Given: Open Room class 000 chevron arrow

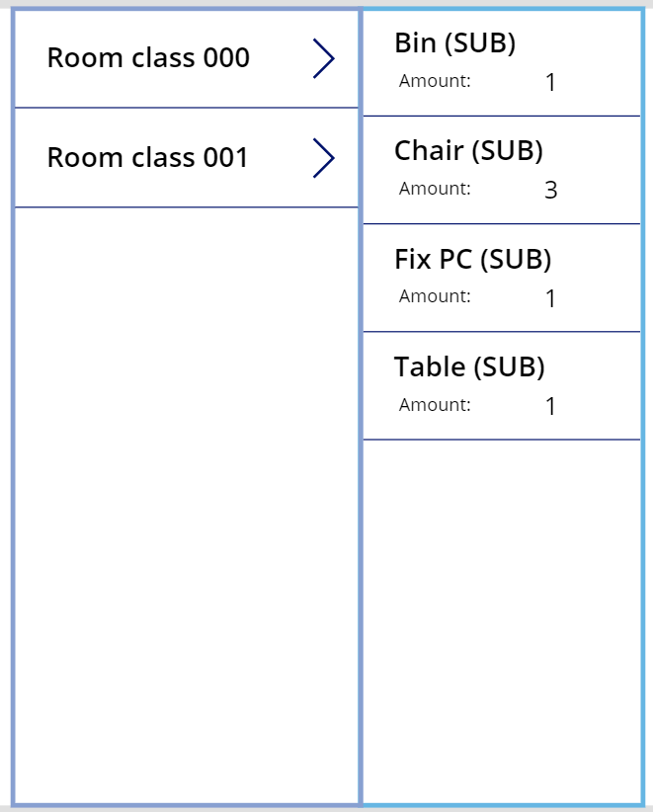Looking at the screenshot, I should pyautogui.click(x=323, y=58).
